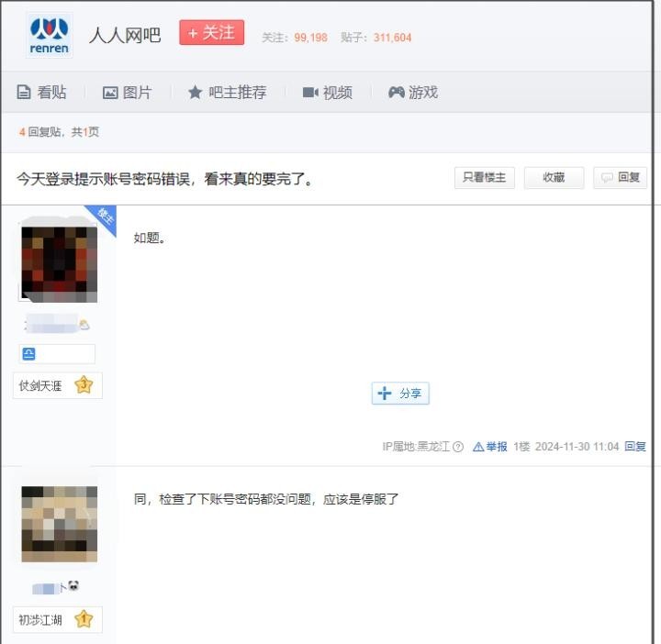Viewport: 661px width, 644px height.
Task: Switch to the 视频 tab
Action: pos(327,93)
